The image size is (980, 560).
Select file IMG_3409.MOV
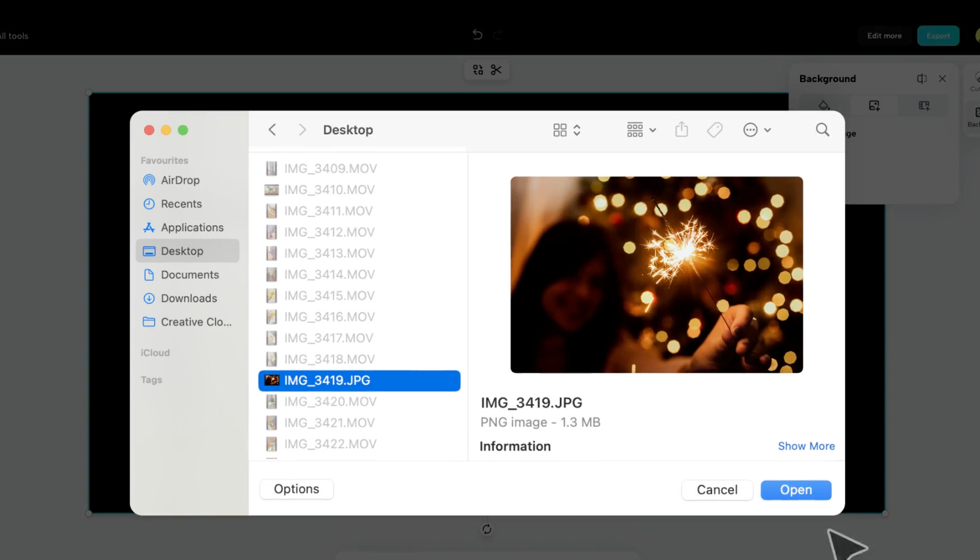click(359, 169)
